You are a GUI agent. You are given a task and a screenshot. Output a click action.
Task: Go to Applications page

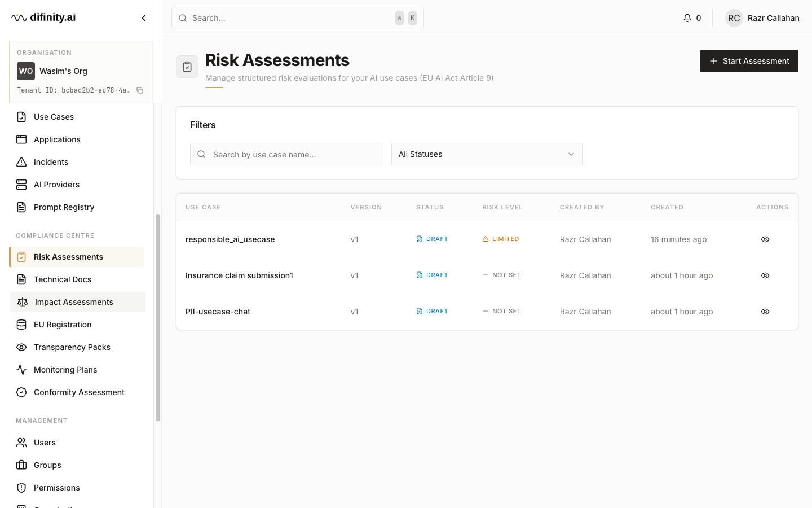[x=77, y=139]
